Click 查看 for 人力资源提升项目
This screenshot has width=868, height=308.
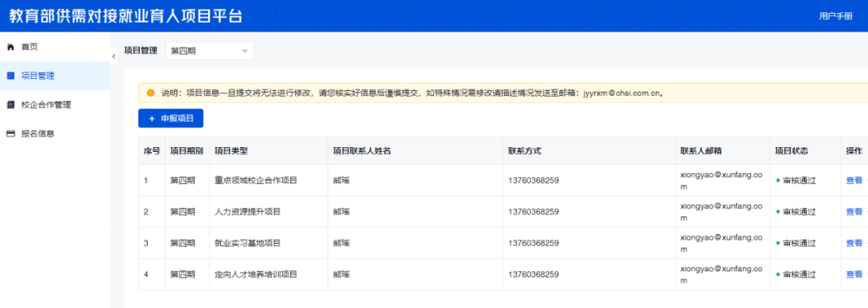(854, 211)
